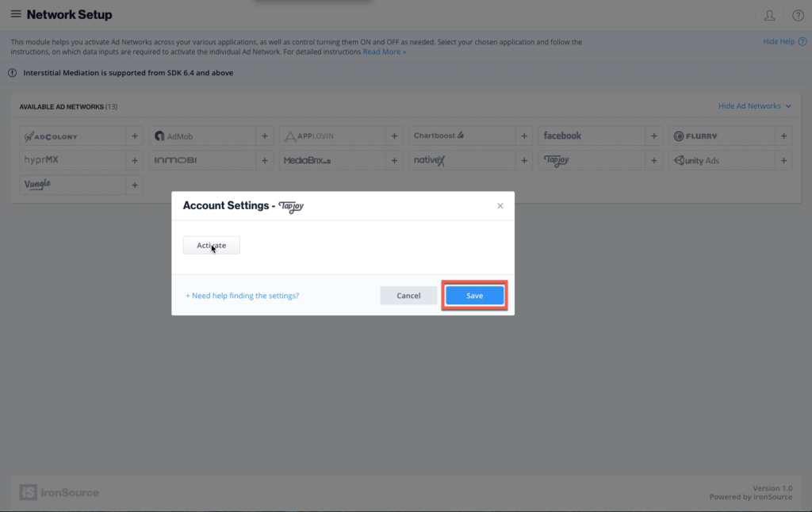Cancel the Account Settings dialog
Screen dimensions: 812x512
click(408, 296)
